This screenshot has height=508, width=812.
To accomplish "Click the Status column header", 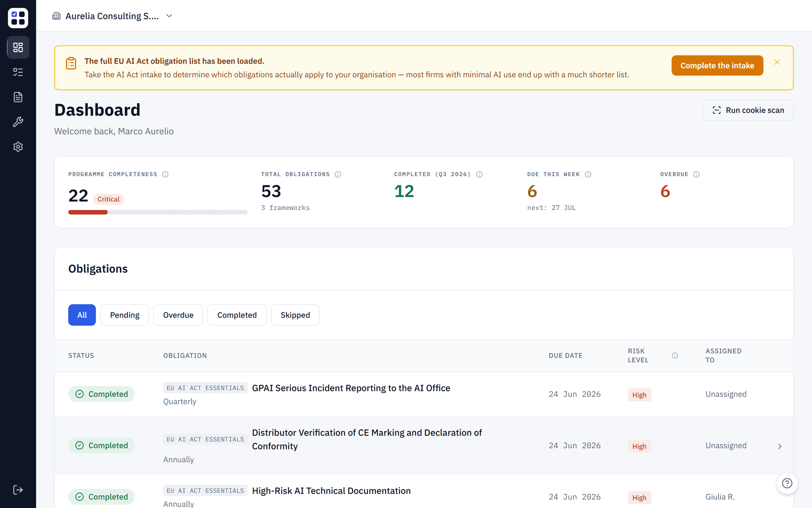I will [81, 356].
